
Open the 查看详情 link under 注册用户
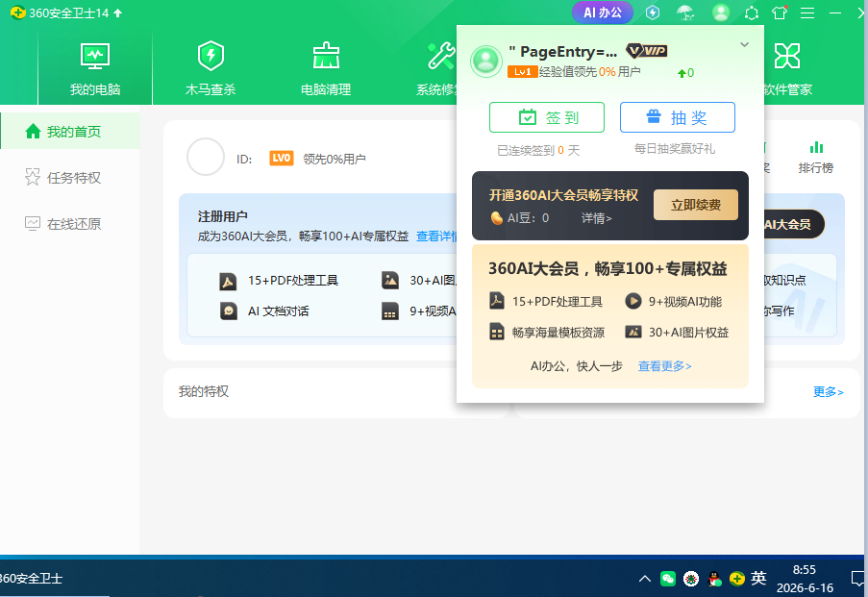(x=437, y=236)
